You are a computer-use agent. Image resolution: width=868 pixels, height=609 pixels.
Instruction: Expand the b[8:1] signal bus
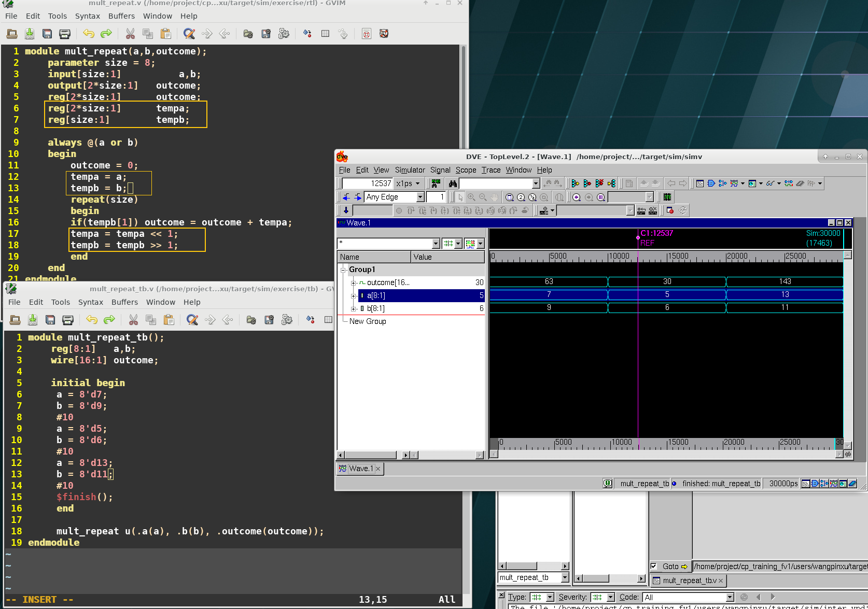354,309
